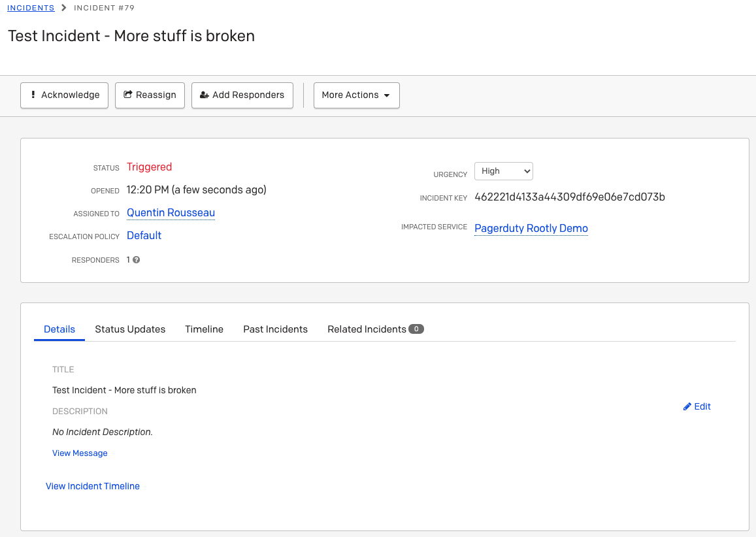Open the Urgency High dropdown
The height and width of the screenshot is (537, 756).
click(503, 171)
